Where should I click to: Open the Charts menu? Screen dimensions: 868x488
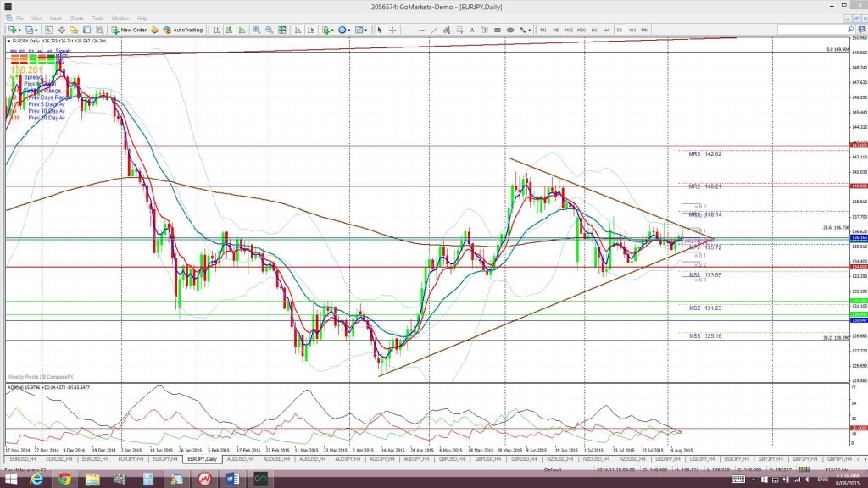tap(76, 19)
